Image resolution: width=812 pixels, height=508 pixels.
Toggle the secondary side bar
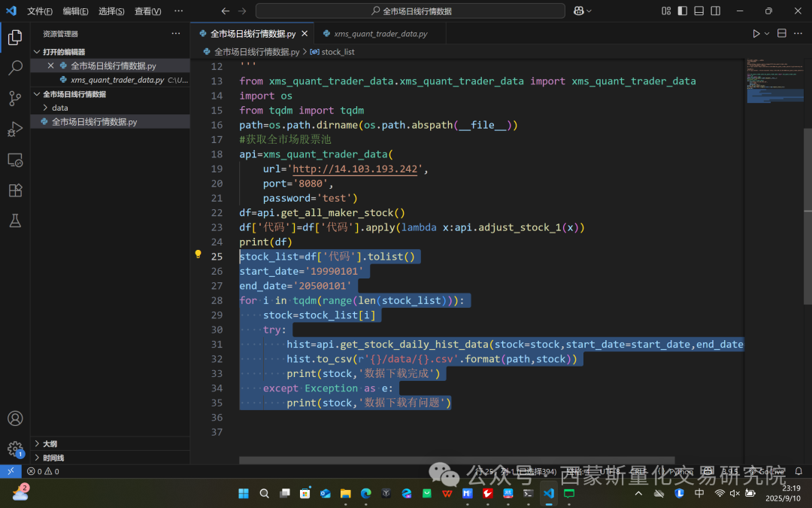click(716, 11)
